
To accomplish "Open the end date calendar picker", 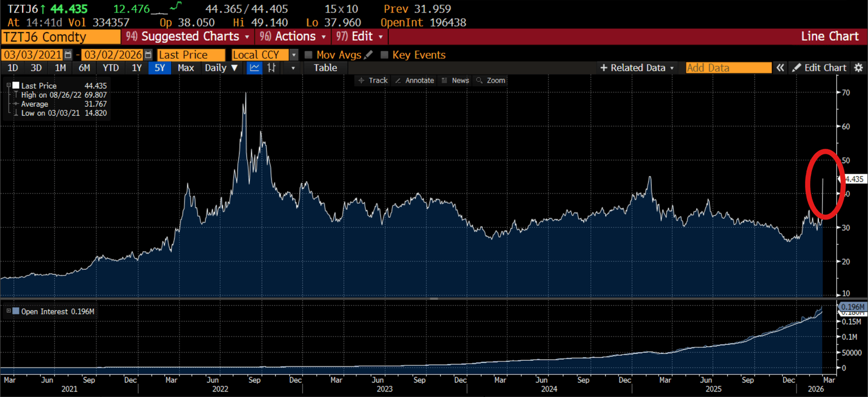I will pos(148,55).
